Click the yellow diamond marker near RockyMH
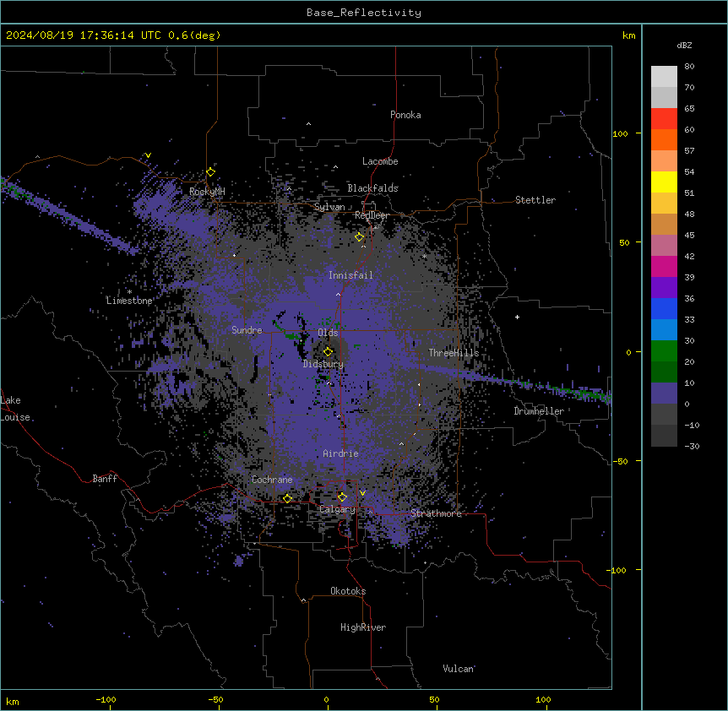Screen dimensions: 728x711 pos(211,172)
